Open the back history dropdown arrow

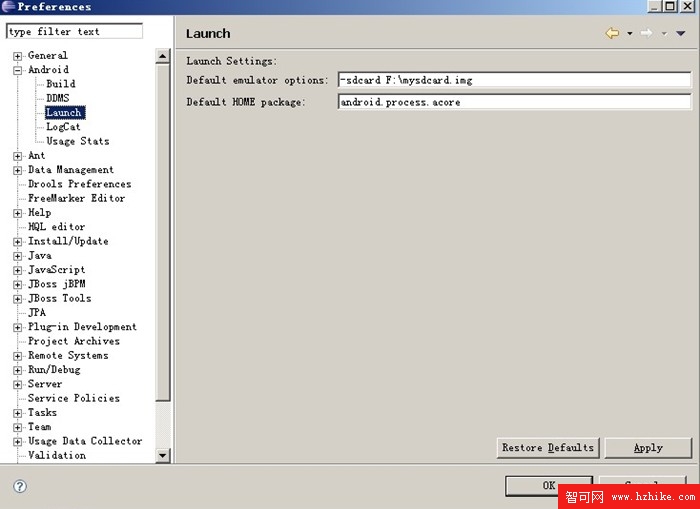pos(629,33)
